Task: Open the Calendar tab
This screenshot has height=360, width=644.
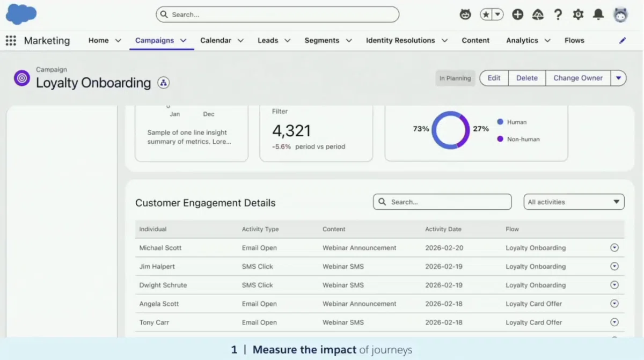Action: click(216, 40)
